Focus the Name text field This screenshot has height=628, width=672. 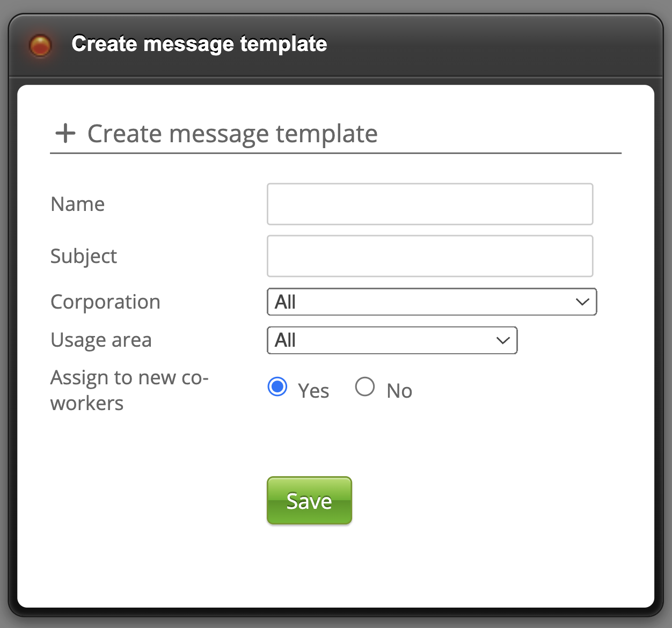(x=429, y=204)
